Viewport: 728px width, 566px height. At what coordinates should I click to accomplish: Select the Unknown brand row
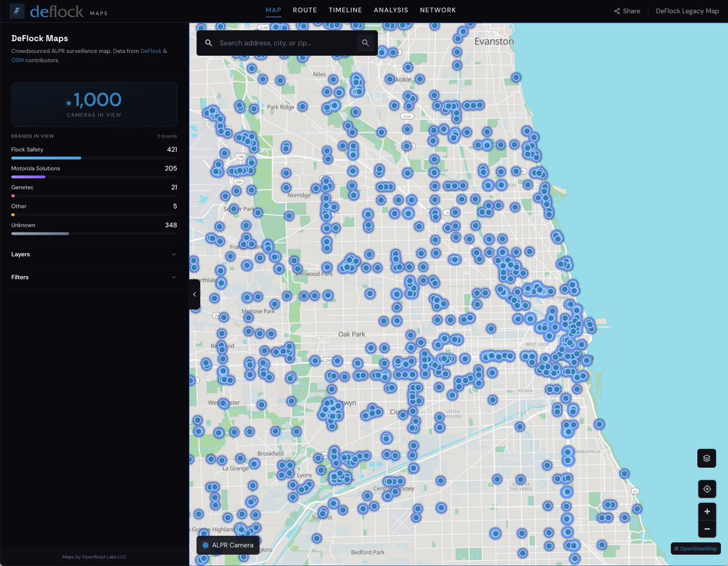click(94, 228)
